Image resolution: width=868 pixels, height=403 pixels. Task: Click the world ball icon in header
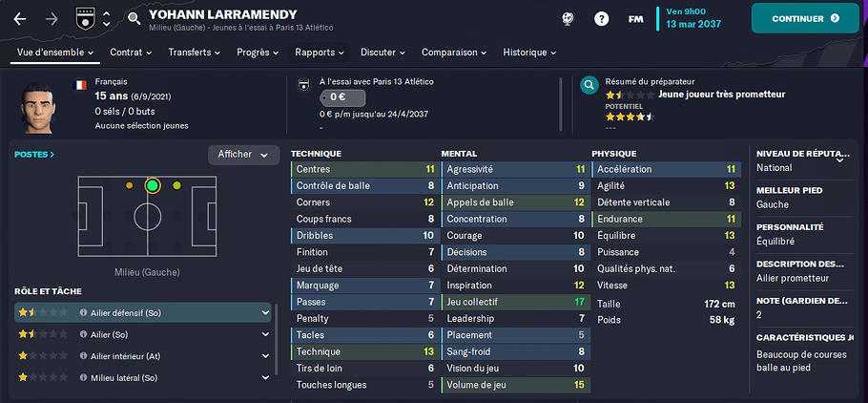pos(568,19)
